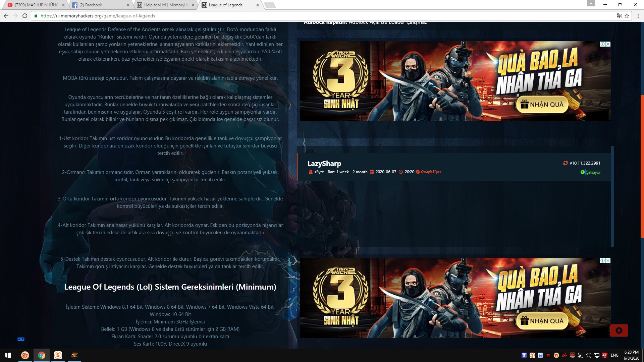Click the new tab button
This screenshot has width=644, height=362.
[270, 5]
